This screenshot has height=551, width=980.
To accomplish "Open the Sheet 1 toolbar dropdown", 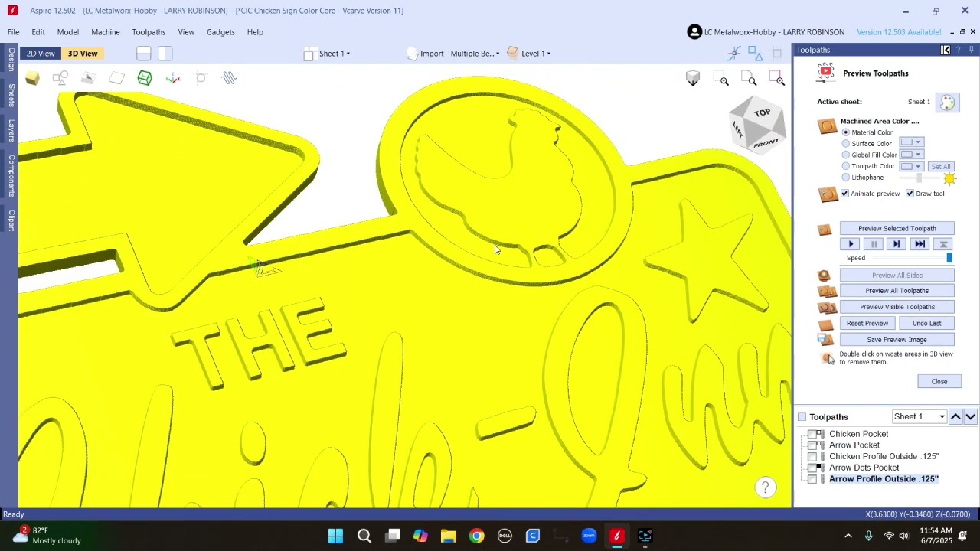I will (x=328, y=54).
